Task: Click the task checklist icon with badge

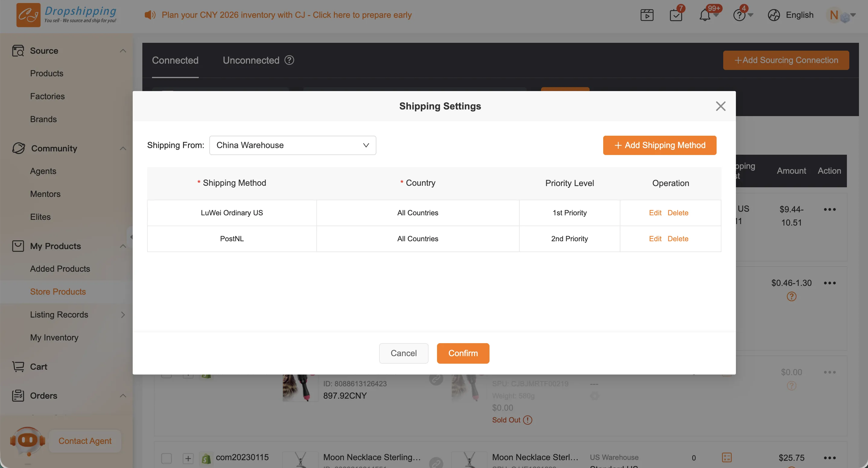Action: pyautogui.click(x=676, y=15)
